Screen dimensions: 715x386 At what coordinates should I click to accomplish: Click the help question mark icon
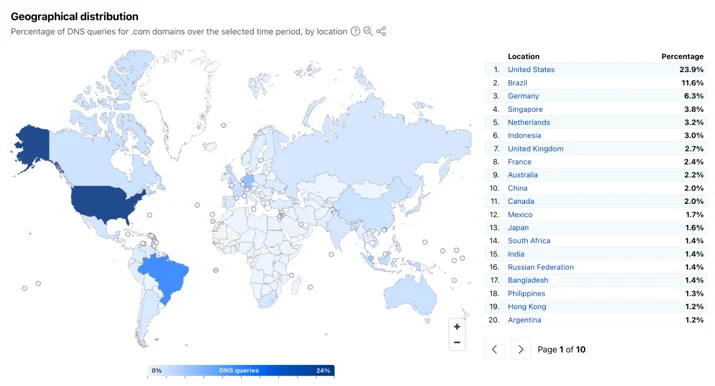(x=355, y=31)
